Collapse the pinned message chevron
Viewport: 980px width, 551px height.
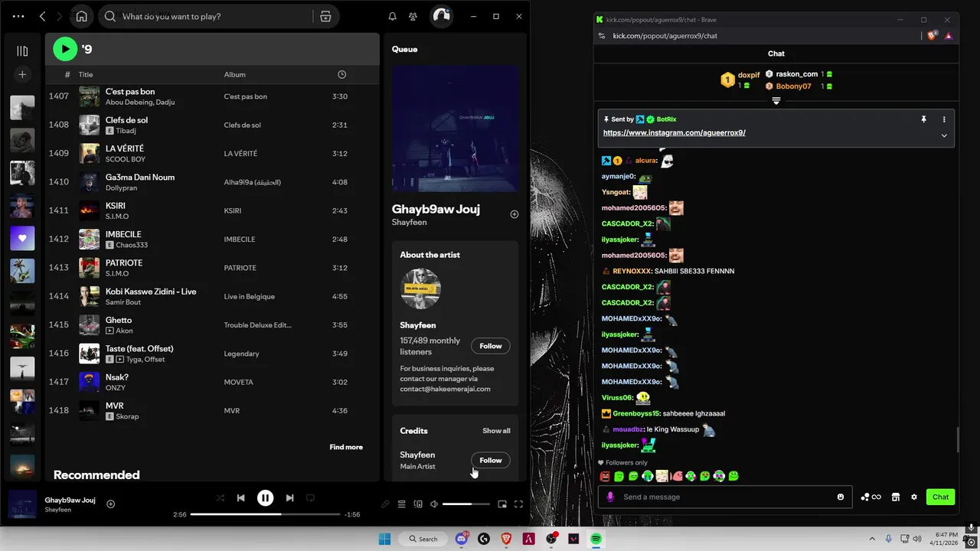(944, 135)
